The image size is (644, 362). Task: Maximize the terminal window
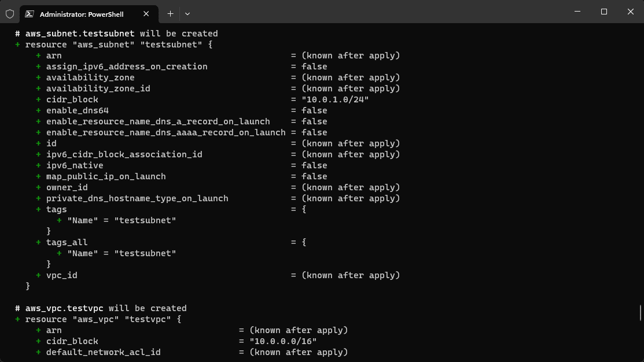click(604, 12)
